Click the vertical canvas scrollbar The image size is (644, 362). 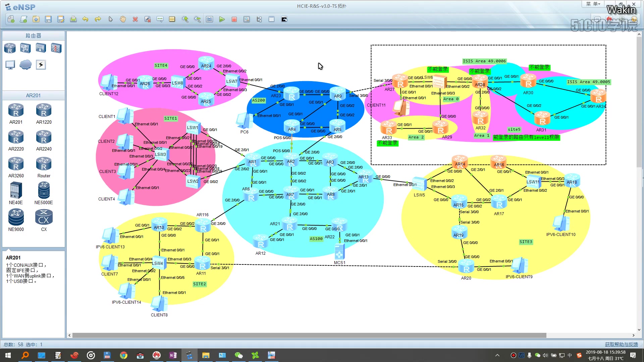(x=639, y=102)
